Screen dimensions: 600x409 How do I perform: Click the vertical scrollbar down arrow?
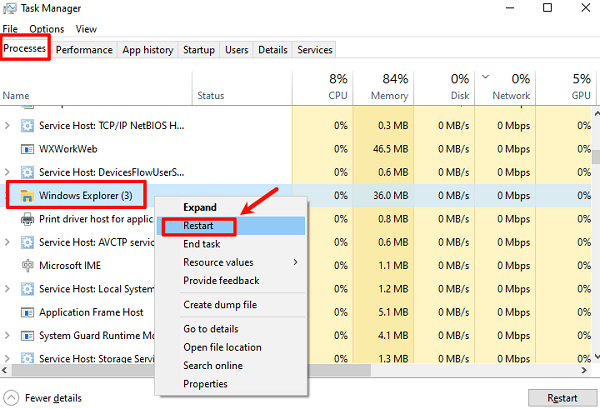[x=596, y=357]
